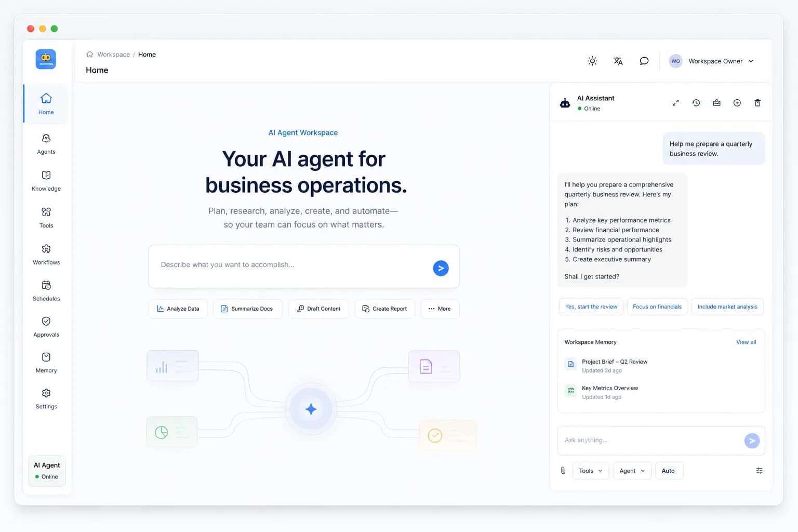Expand the Agent dropdown in chat
The height and width of the screenshot is (532, 798).
pyautogui.click(x=632, y=471)
